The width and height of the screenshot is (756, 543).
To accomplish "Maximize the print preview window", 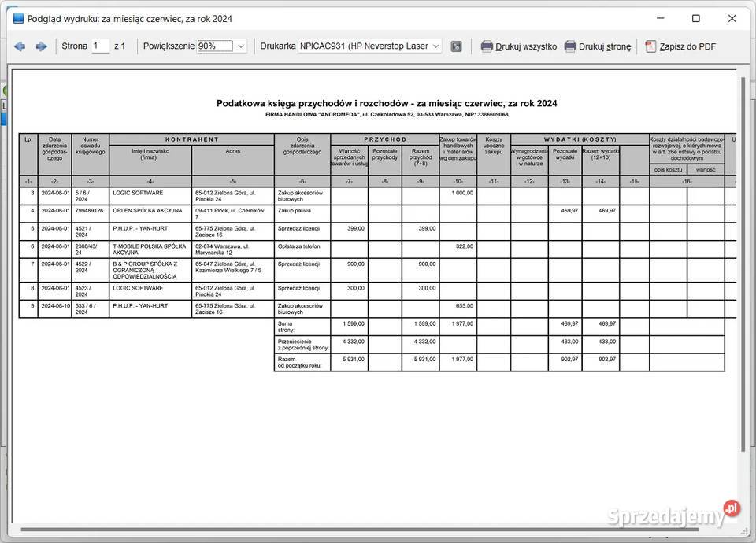I will 695,17.
